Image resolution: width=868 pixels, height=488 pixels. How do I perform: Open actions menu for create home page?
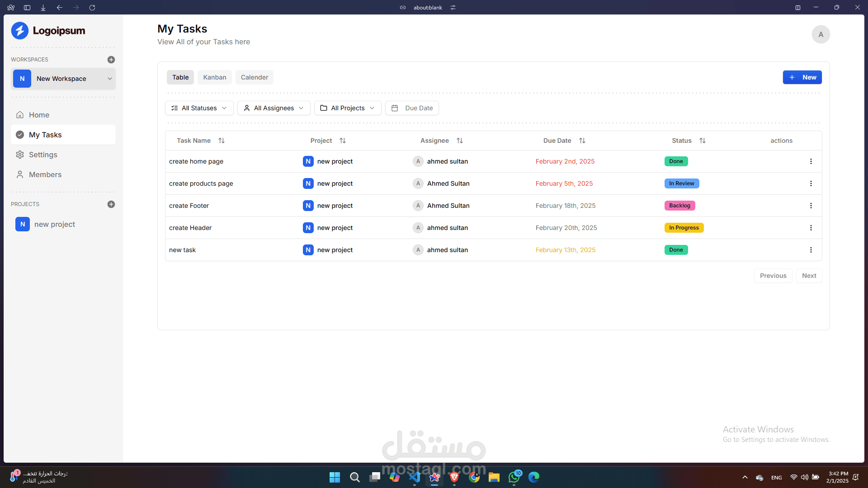[811, 161]
